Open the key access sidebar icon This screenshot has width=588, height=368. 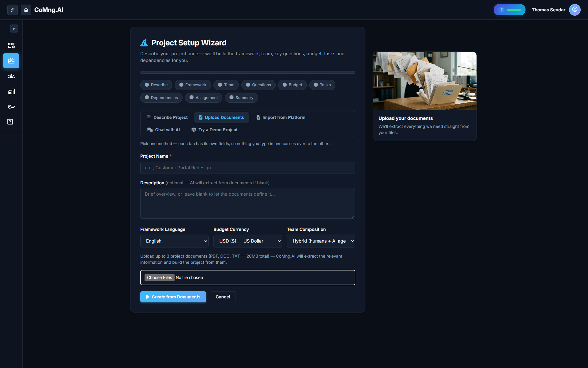pyautogui.click(x=11, y=107)
